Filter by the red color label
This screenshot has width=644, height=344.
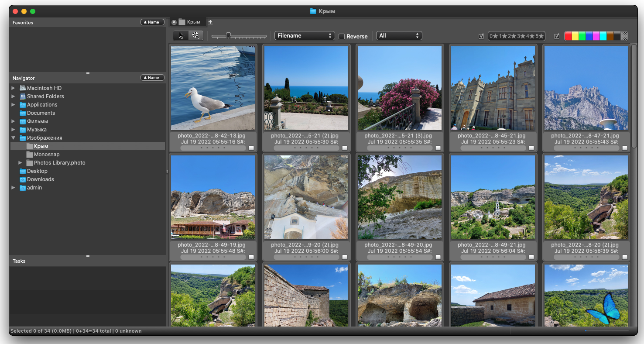pos(568,36)
